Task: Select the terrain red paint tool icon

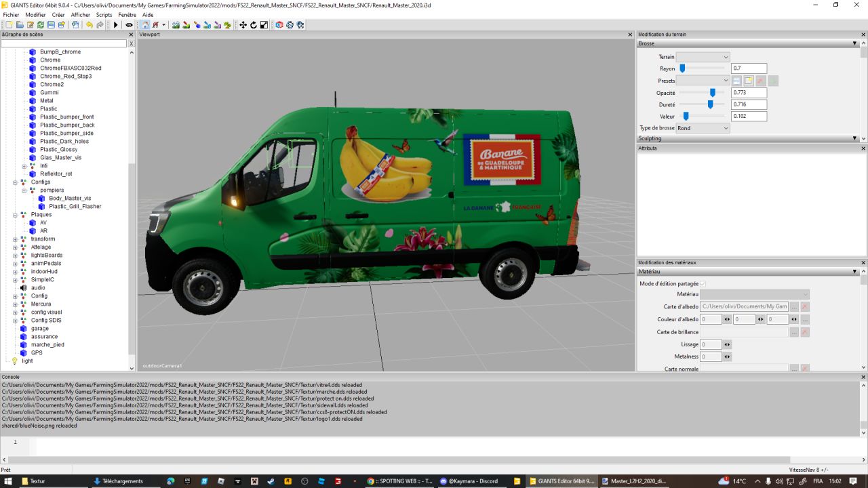Action: click(186, 25)
